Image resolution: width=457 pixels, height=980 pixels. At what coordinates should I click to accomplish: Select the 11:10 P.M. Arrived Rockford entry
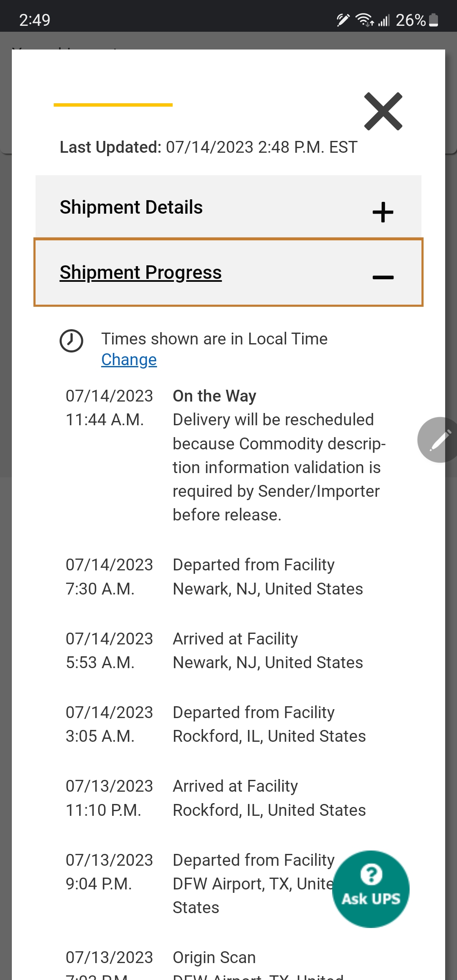coord(216,798)
